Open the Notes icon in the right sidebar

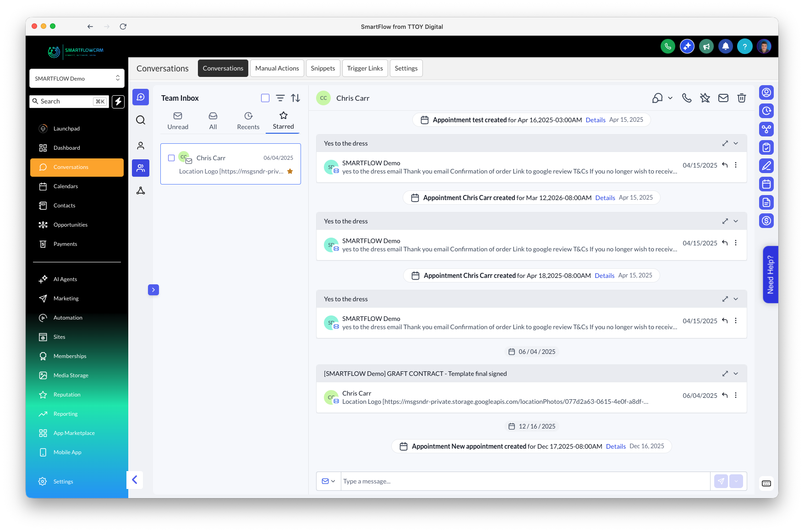pos(766,166)
